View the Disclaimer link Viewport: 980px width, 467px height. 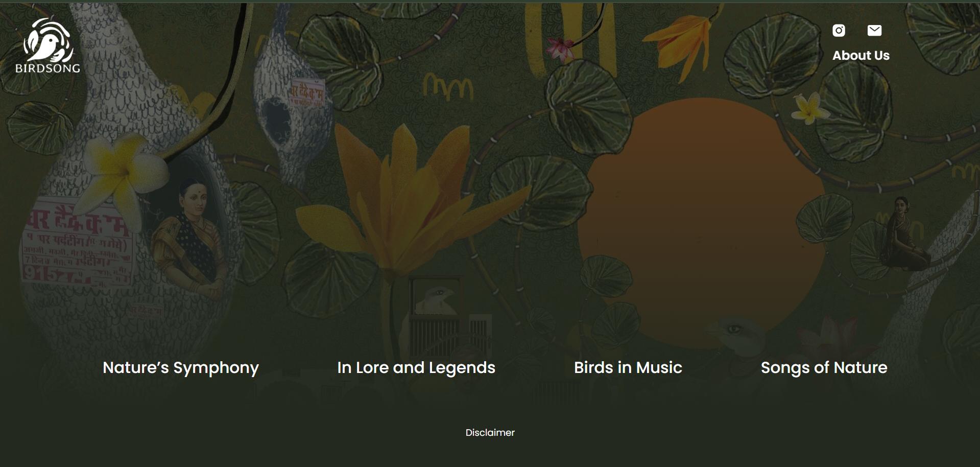point(490,433)
